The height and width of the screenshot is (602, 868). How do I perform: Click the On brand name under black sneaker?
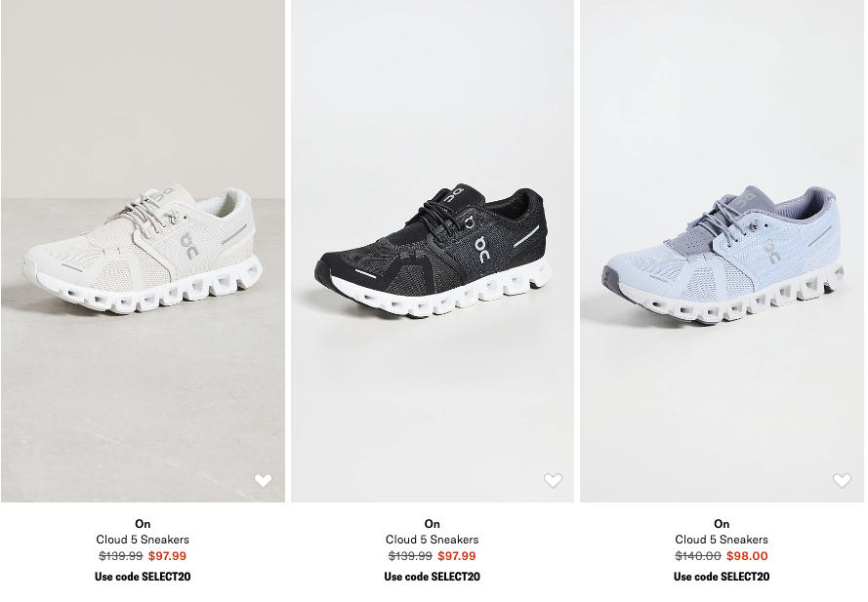click(x=433, y=523)
